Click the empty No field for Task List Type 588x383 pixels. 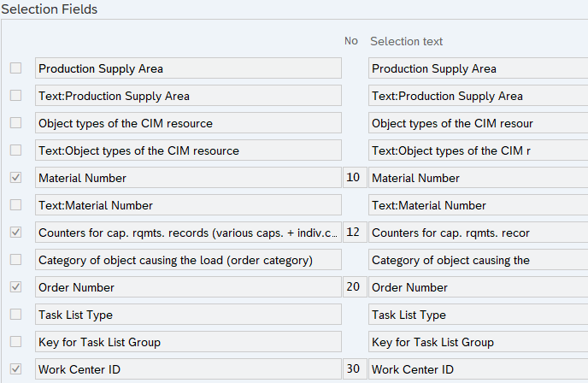pyautogui.click(x=352, y=315)
